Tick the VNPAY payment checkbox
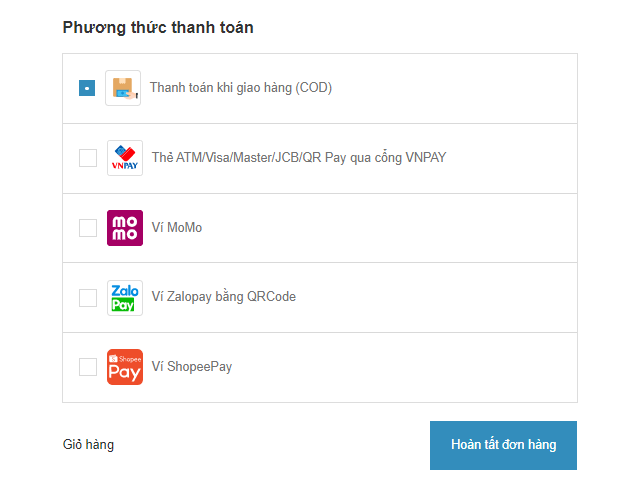This screenshot has width=630, height=482. click(88, 158)
